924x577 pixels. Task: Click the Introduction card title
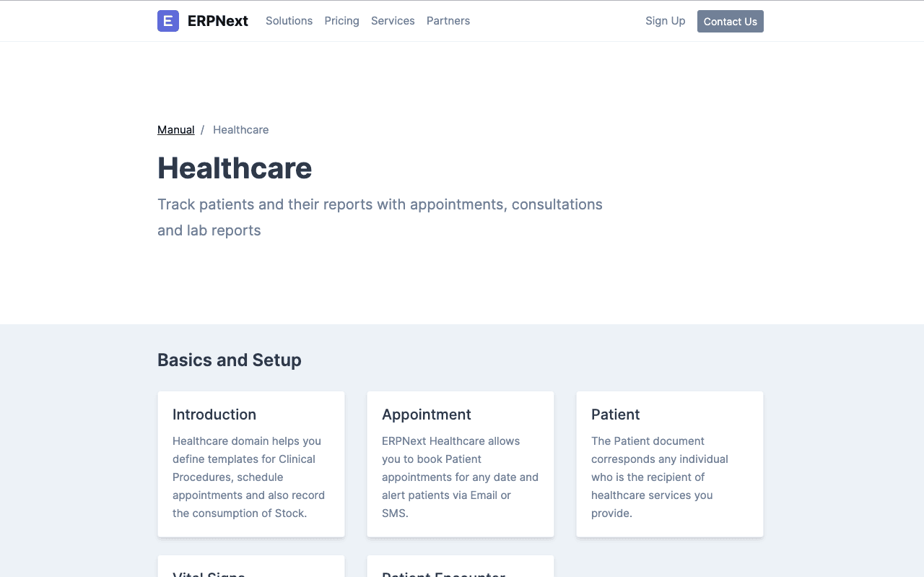[214, 415]
